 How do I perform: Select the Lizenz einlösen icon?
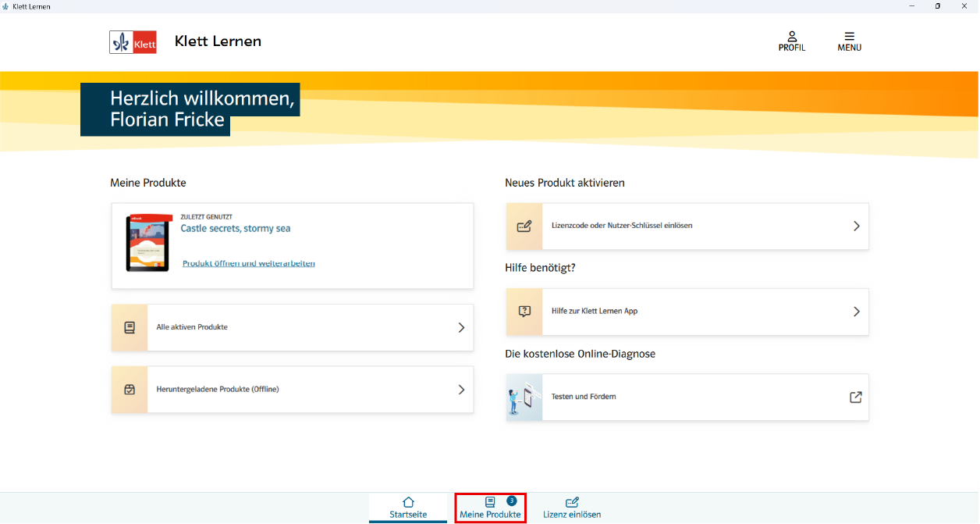coord(572,503)
